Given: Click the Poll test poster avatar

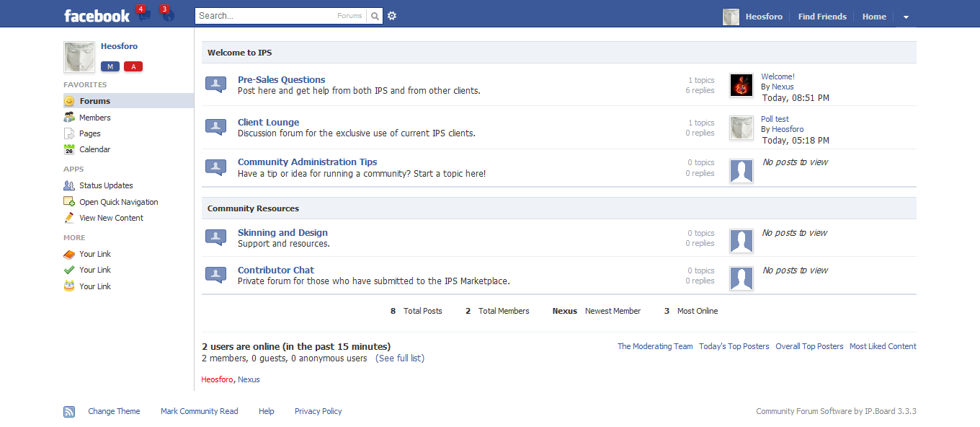Looking at the screenshot, I should pos(741,128).
